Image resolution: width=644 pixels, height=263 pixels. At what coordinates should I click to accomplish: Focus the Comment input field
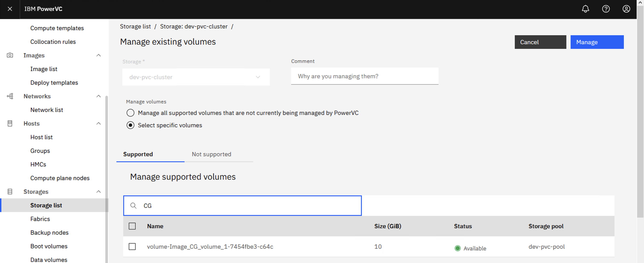tap(364, 76)
